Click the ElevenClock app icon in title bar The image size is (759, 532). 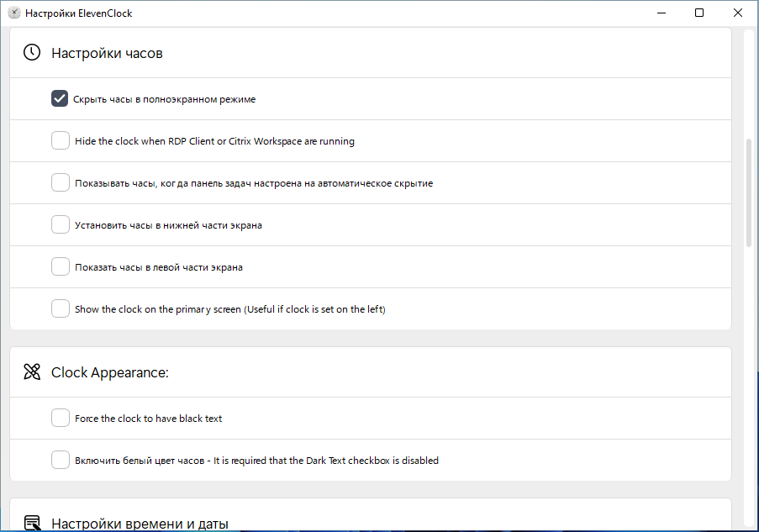tap(14, 13)
